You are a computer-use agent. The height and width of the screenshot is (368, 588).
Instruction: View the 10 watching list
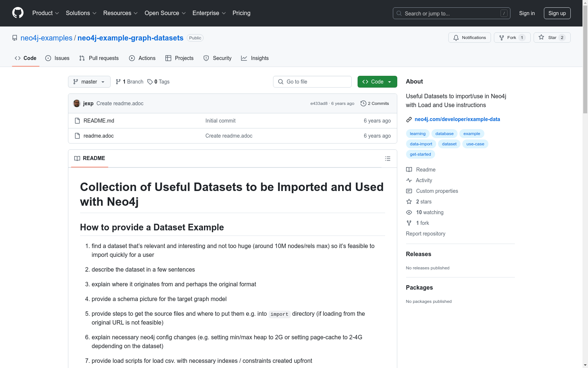click(x=425, y=212)
